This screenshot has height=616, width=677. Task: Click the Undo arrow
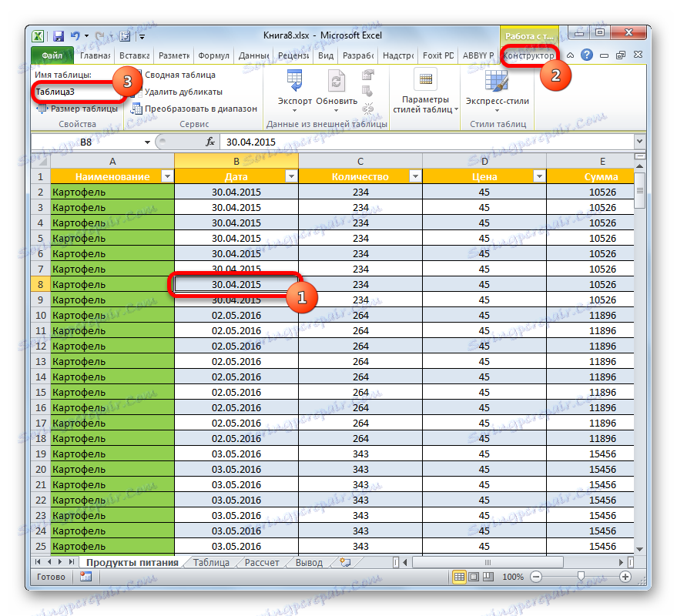[x=75, y=35]
